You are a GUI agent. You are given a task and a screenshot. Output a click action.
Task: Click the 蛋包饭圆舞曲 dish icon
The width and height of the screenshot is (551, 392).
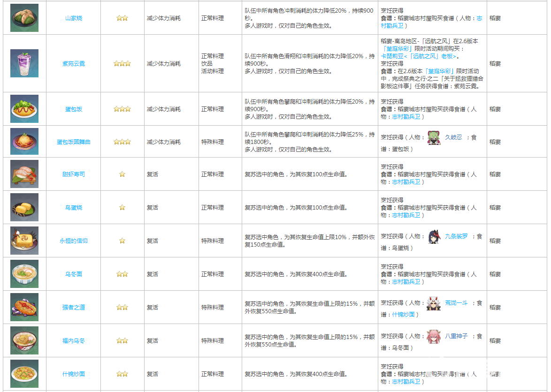click(24, 142)
